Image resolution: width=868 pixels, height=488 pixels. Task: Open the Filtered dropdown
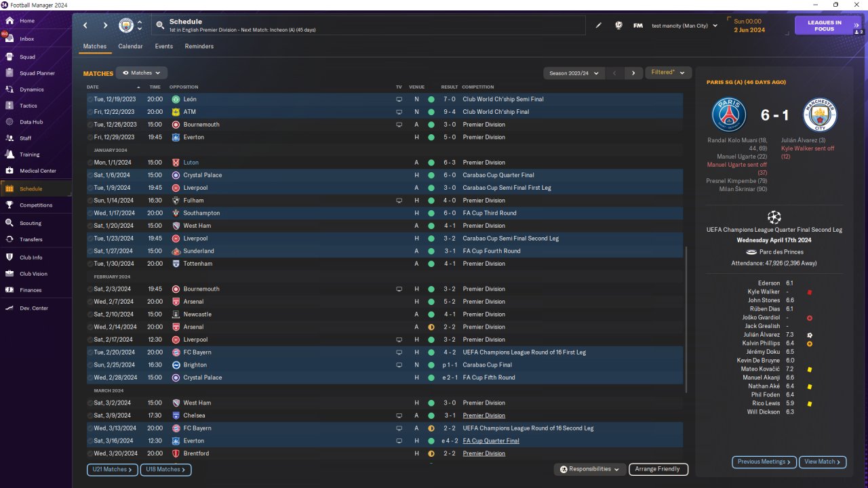pos(668,73)
